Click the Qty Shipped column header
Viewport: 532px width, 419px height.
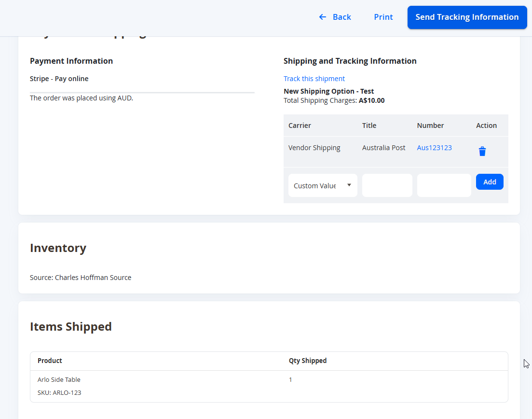(307, 361)
